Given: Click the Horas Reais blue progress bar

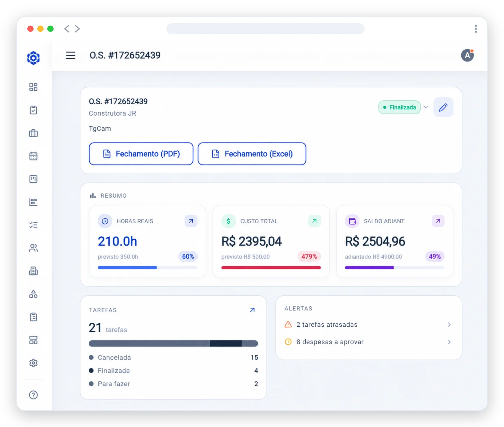Looking at the screenshot, I should tap(147, 267).
